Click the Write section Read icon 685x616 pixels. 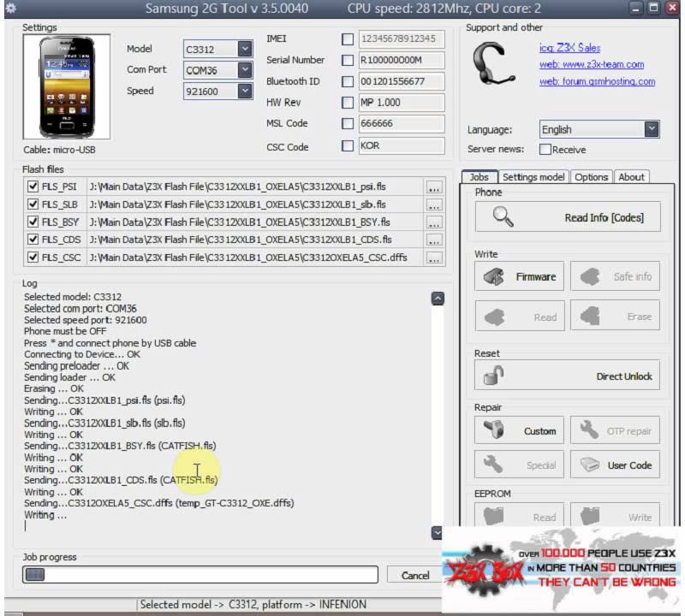click(x=494, y=317)
